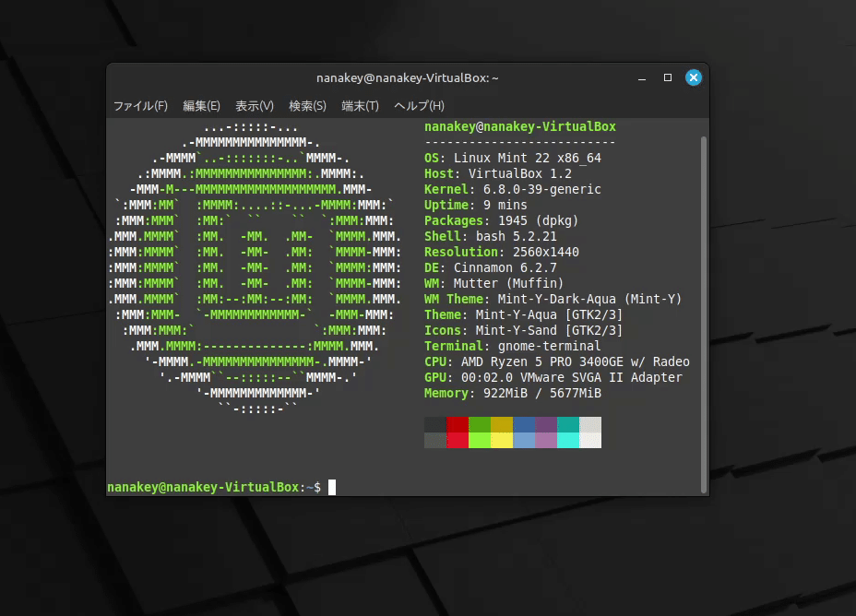The image size is (856, 616).
Task: Click the bright green color block
Action: click(x=480, y=440)
